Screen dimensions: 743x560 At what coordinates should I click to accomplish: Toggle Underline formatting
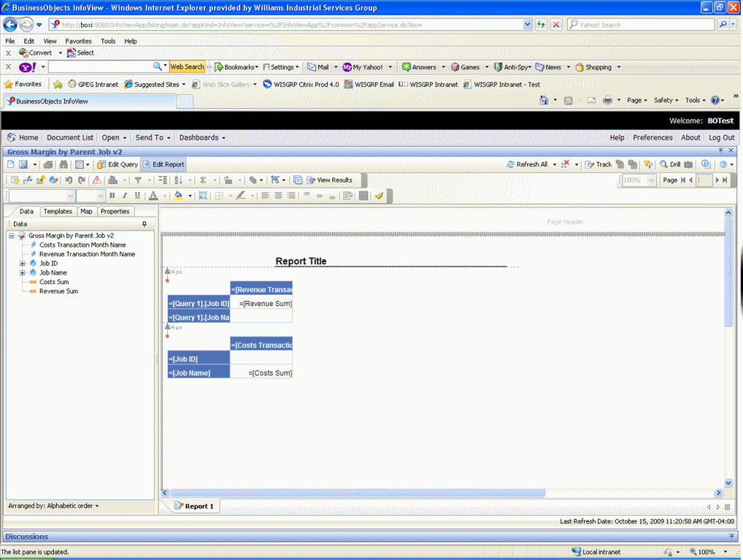(x=137, y=196)
